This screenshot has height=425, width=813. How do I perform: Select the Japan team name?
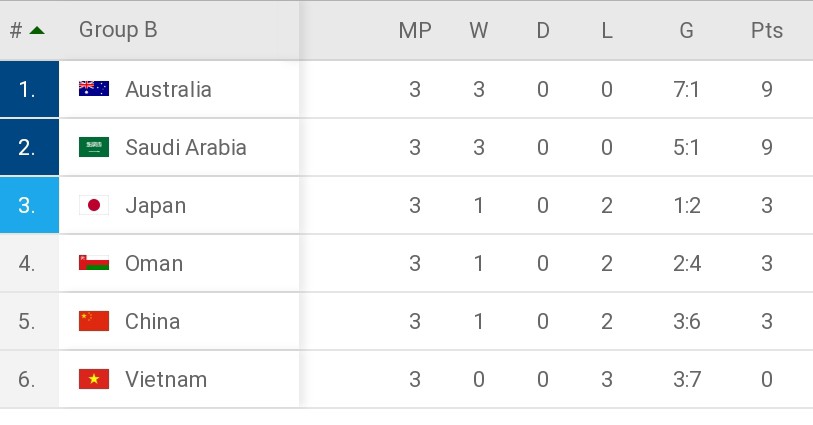coord(155,205)
